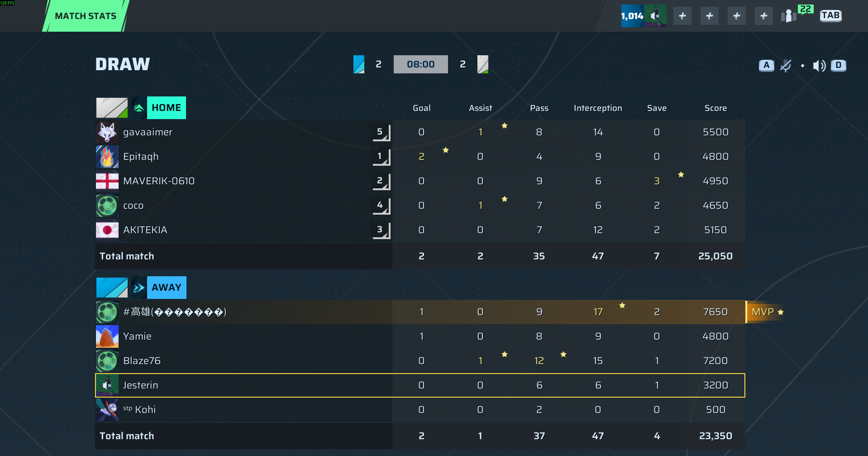The image size is (868, 456).
Task: Click the DRAW result heading
Action: coord(123,64)
